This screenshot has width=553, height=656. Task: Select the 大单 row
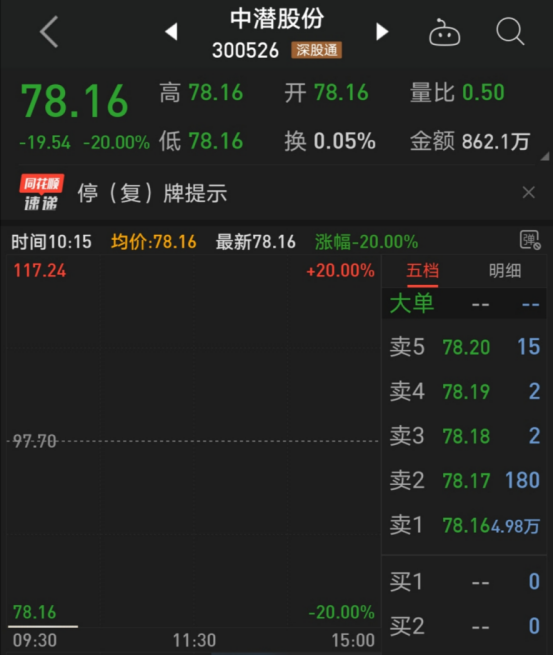tap(464, 304)
